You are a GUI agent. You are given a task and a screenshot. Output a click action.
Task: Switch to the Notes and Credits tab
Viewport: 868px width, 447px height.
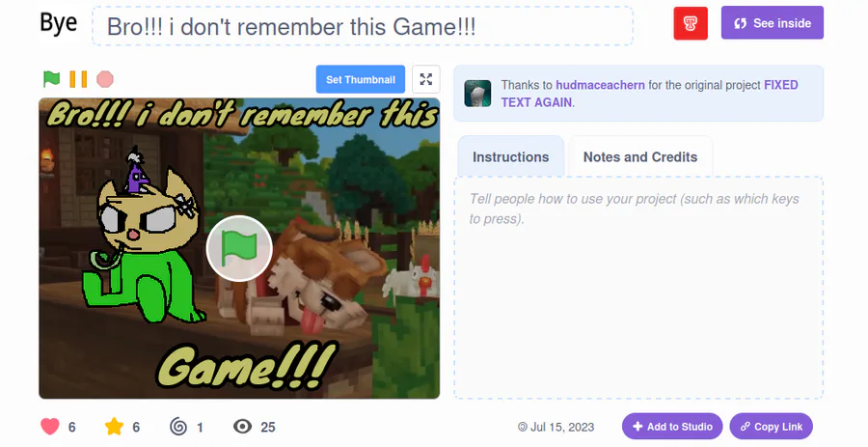(640, 156)
